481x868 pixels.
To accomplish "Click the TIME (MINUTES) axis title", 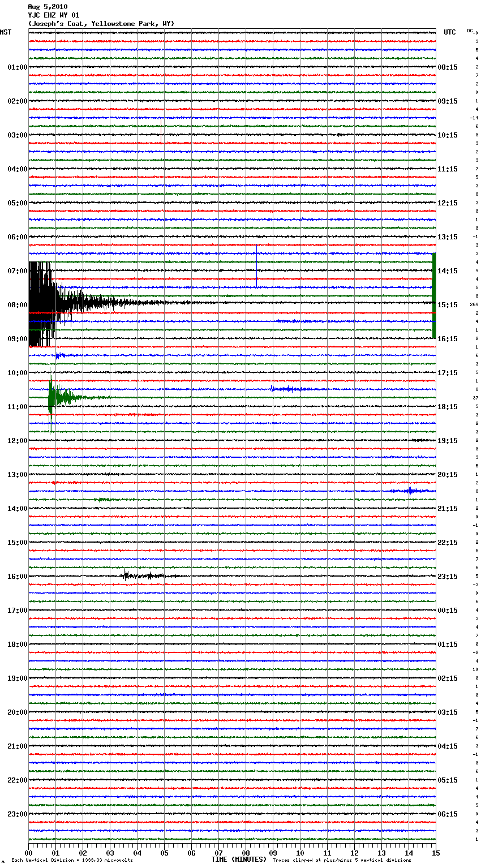I will click(239, 860).
